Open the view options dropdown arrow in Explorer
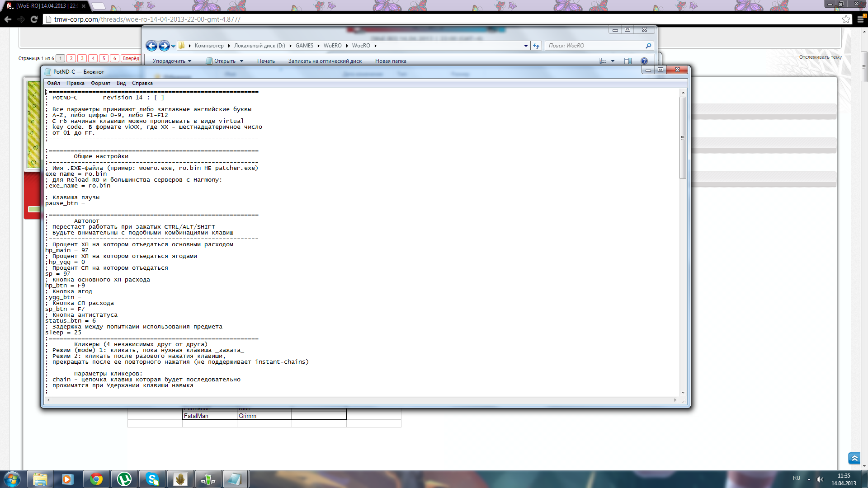868x488 pixels. pyautogui.click(x=613, y=61)
